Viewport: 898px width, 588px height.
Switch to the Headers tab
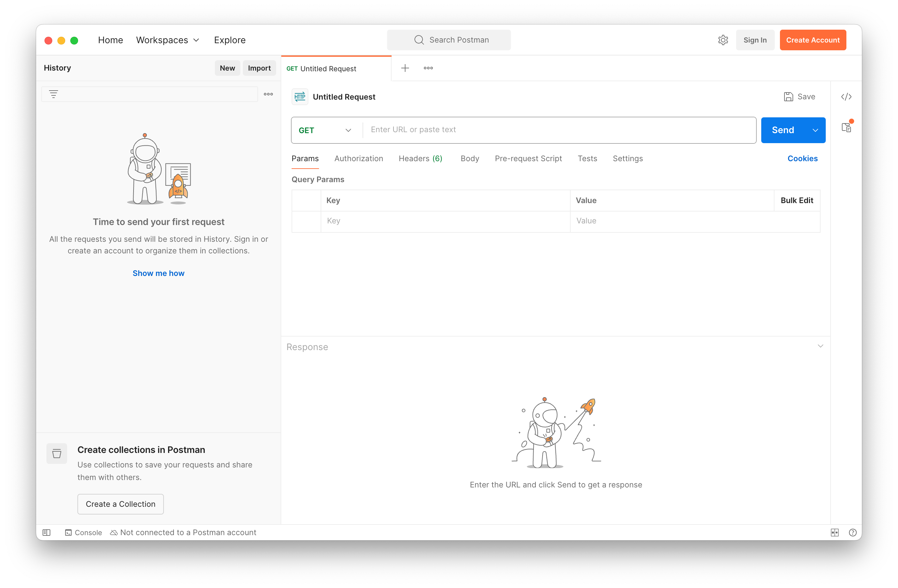click(x=420, y=158)
